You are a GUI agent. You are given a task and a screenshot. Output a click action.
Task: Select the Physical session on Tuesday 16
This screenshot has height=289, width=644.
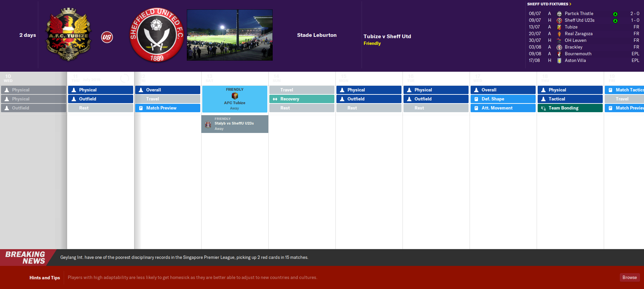[436, 90]
